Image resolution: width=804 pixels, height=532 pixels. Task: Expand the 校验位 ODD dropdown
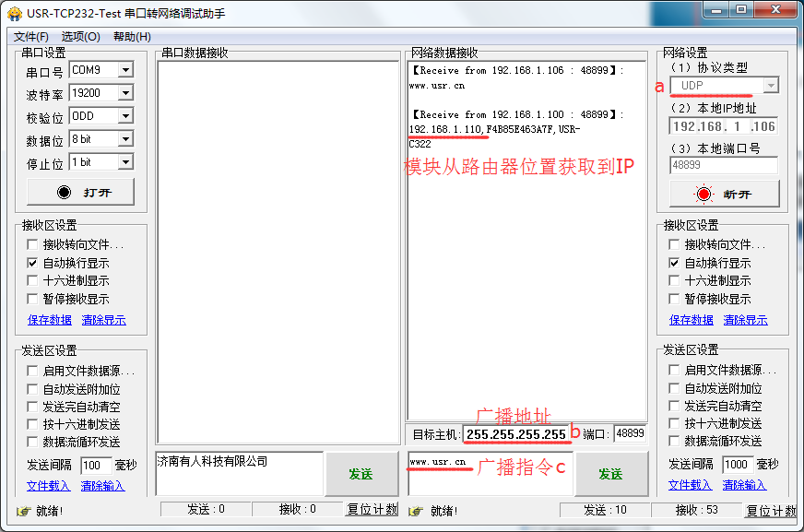[x=125, y=116]
